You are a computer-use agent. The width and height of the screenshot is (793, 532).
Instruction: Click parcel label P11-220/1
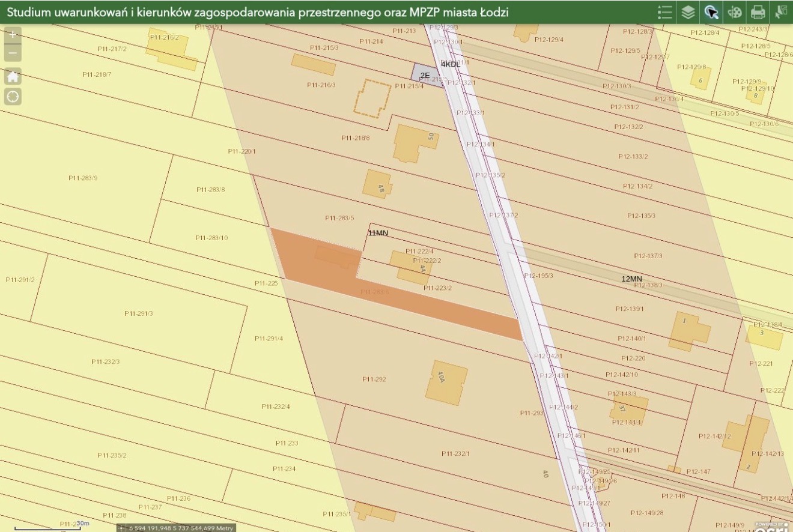pyautogui.click(x=242, y=151)
